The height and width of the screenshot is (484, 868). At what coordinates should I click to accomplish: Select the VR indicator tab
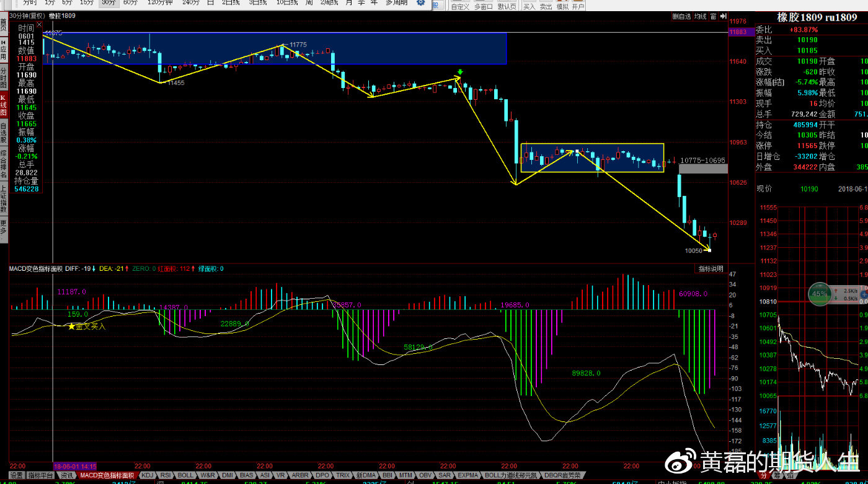(x=281, y=475)
